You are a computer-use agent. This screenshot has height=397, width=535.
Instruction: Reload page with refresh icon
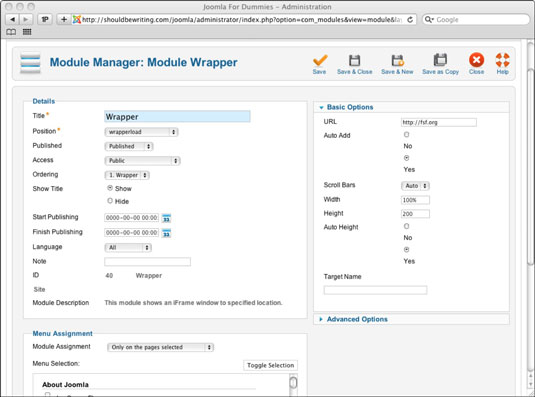point(410,20)
